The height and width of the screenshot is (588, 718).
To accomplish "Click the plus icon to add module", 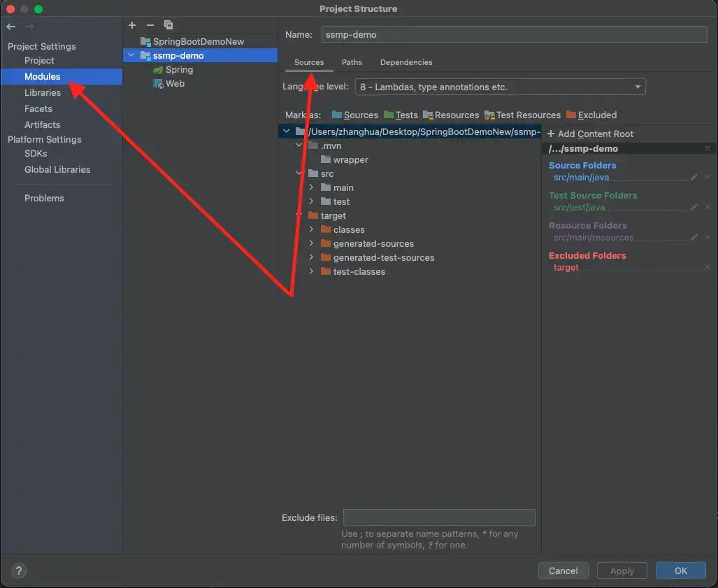I will coord(132,25).
